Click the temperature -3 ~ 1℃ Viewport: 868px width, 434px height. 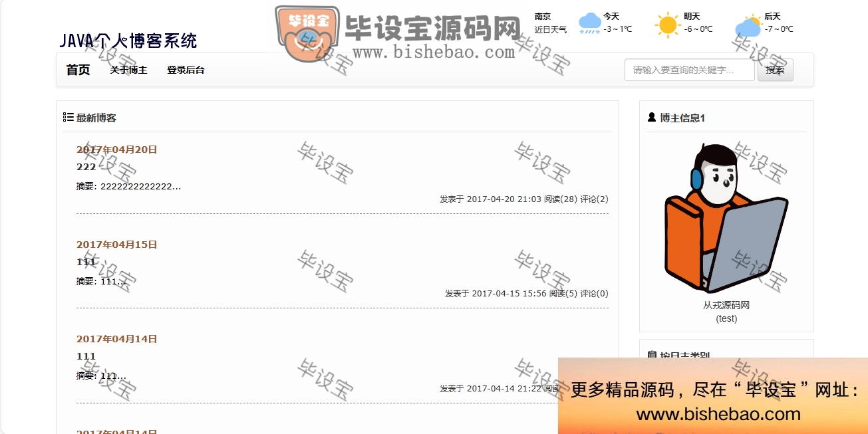point(618,29)
